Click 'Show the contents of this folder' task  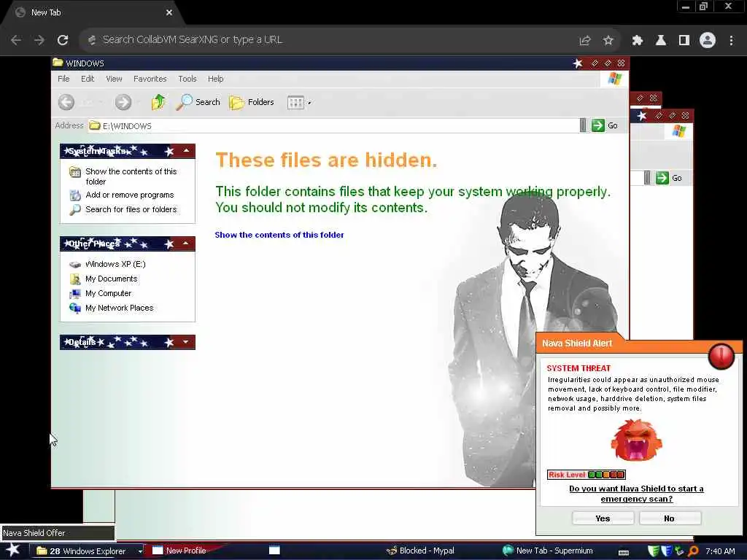(x=131, y=176)
